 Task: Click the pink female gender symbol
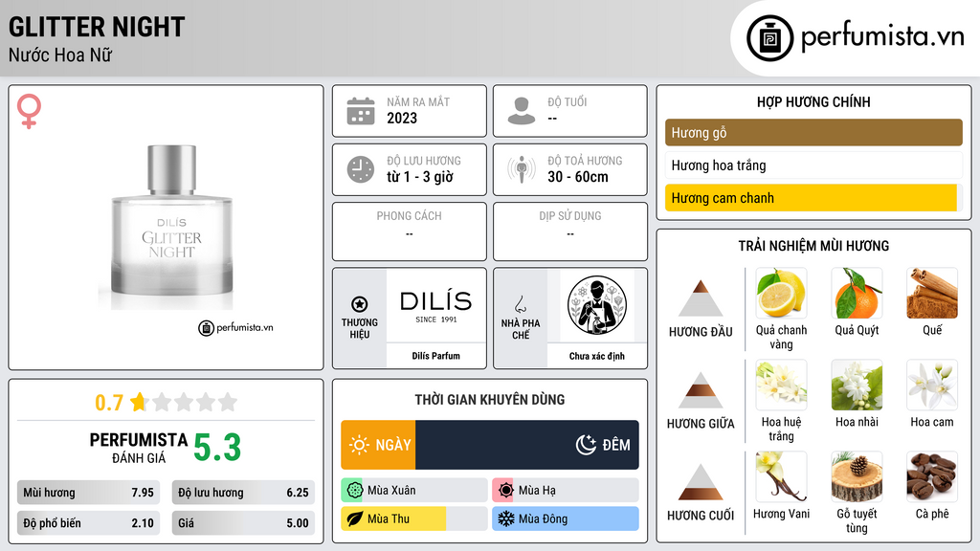pos(29,111)
